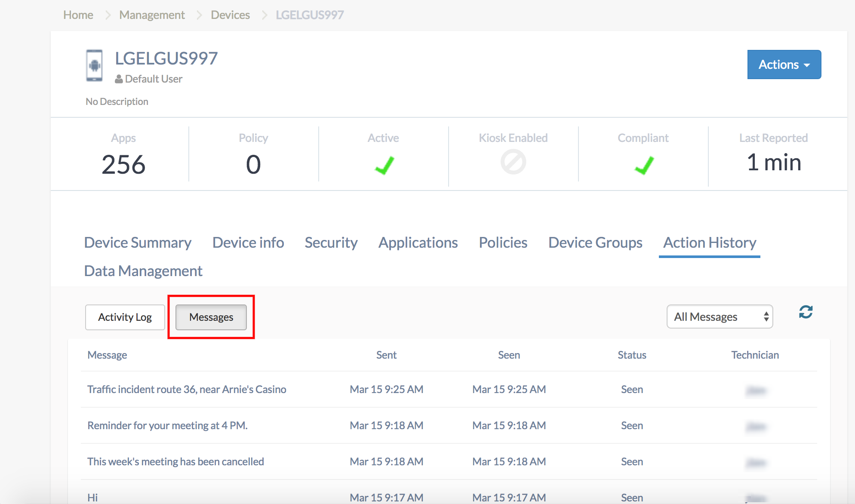This screenshot has width=855, height=504.
Task: Go to the Policies tab
Action: click(503, 243)
